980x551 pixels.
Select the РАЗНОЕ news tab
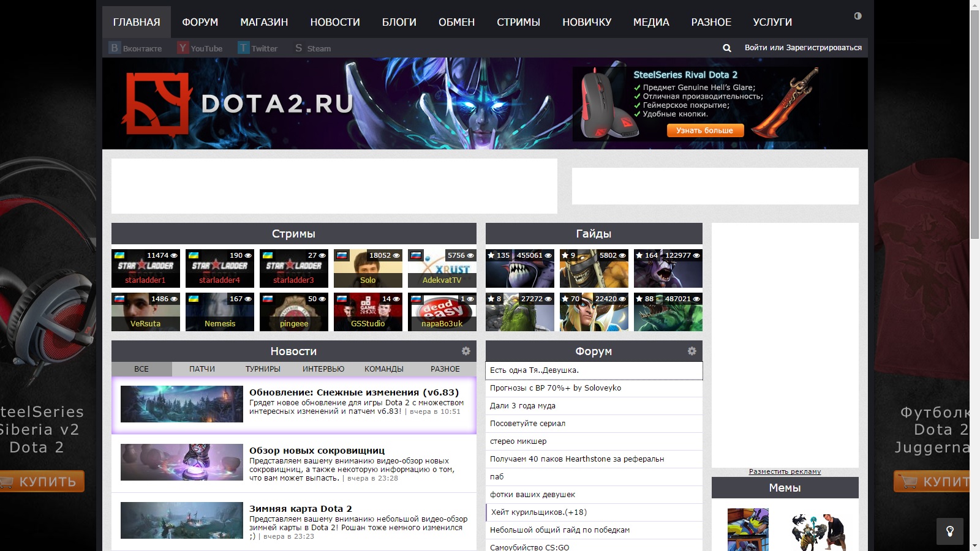point(445,369)
